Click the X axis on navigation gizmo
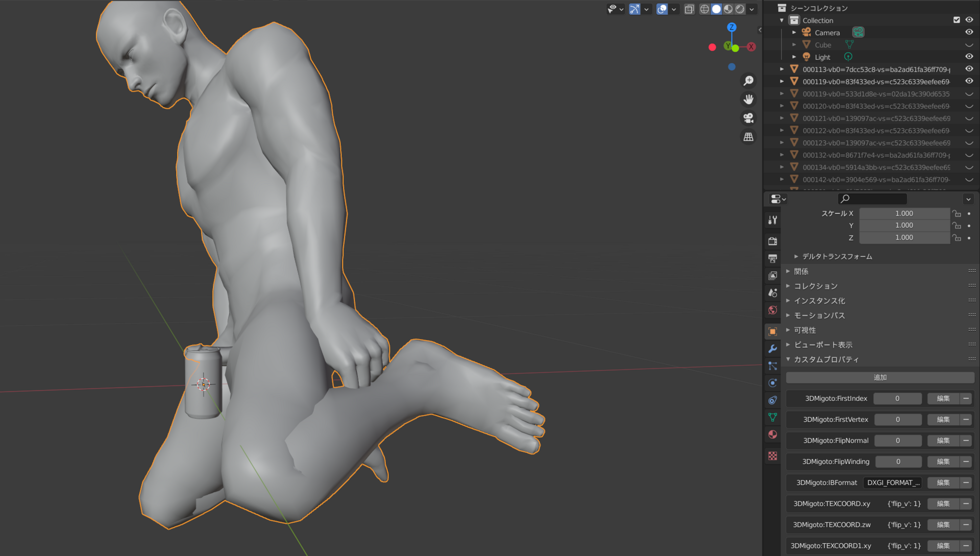Image resolution: width=980 pixels, height=556 pixels. [751, 46]
